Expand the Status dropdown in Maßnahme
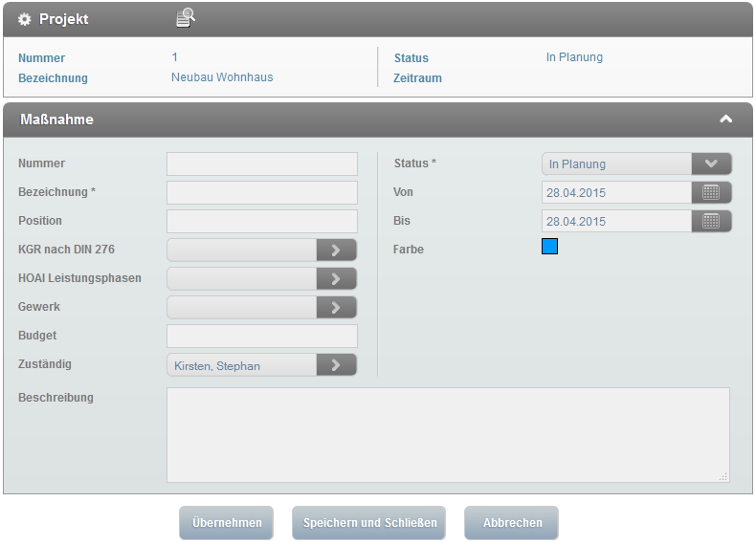Viewport: 756px width, 545px height. coord(711,163)
